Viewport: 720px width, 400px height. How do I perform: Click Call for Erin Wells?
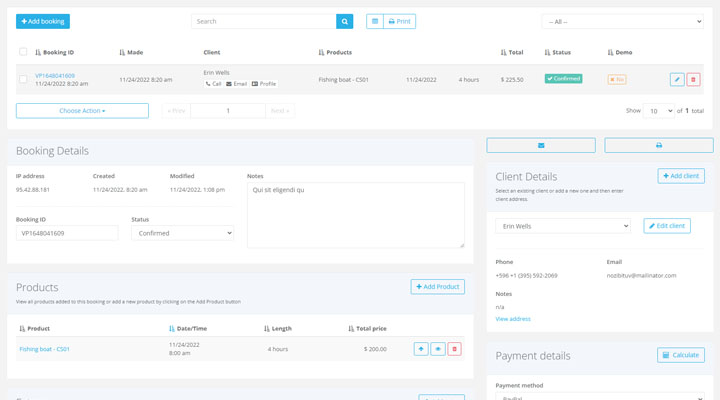point(213,84)
